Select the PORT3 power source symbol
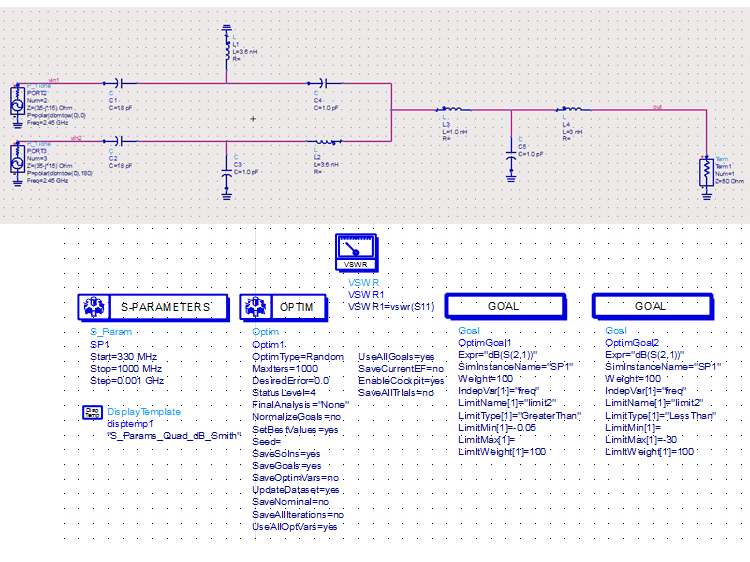The height and width of the screenshot is (562, 750). click(x=17, y=164)
